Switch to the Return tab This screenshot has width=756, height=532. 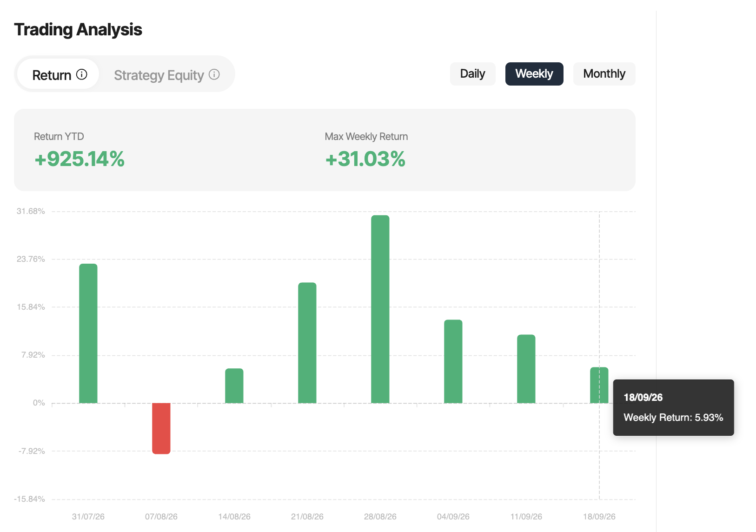pyautogui.click(x=58, y=74)
